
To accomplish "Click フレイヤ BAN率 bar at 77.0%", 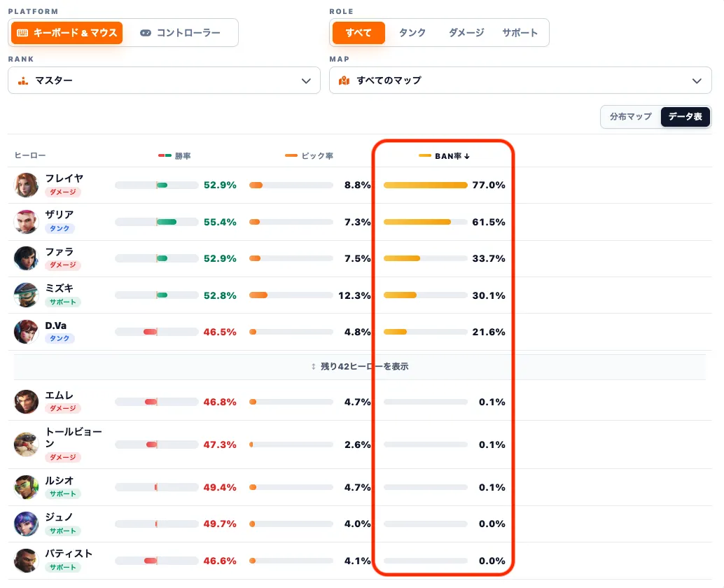I will [425, 185].
